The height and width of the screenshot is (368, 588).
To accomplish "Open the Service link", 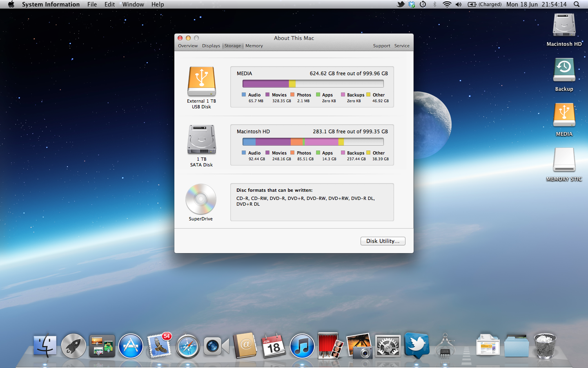I will pyautogui.click(x=402, y=46).
